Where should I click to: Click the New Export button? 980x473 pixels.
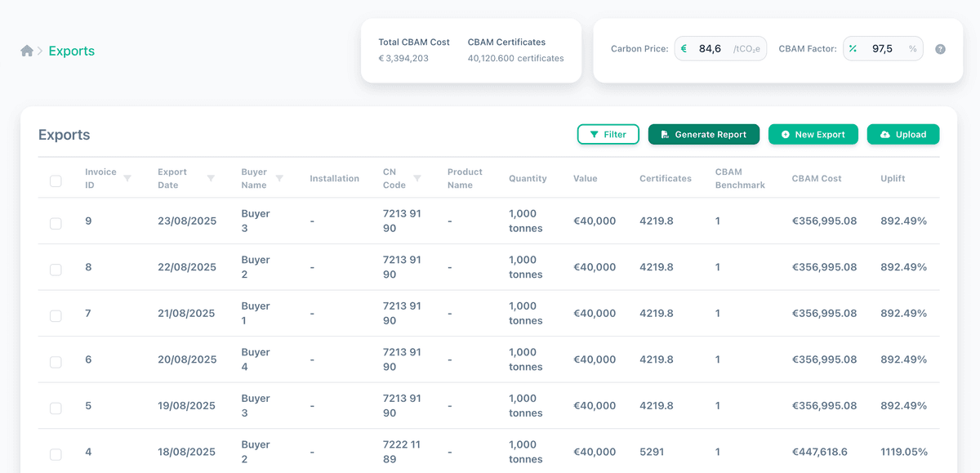(x=813, y=134)
